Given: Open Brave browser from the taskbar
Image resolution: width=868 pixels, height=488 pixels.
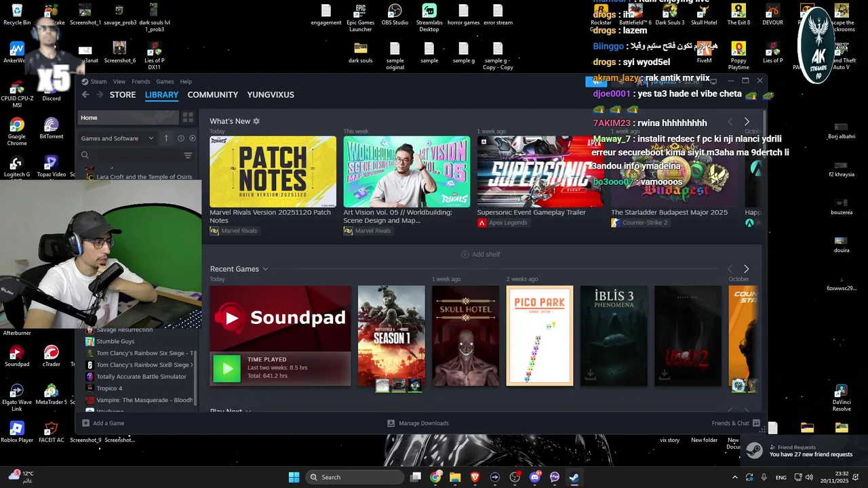Looking at the screenshot, I should (475, 477).
